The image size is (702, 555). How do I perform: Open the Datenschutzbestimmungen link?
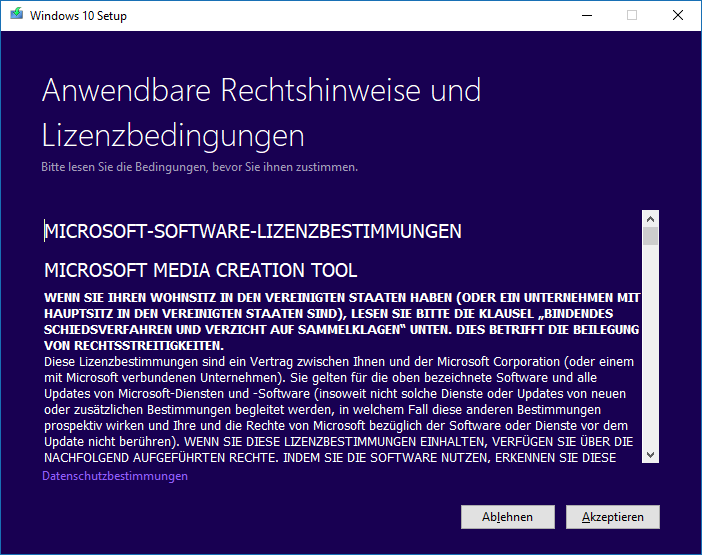click(x=115, y=476)
